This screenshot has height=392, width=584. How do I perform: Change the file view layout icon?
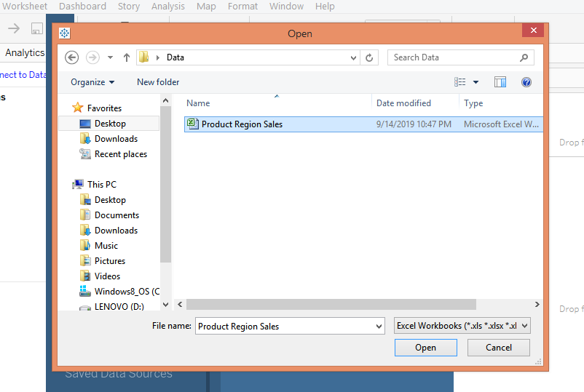(460, 82)
